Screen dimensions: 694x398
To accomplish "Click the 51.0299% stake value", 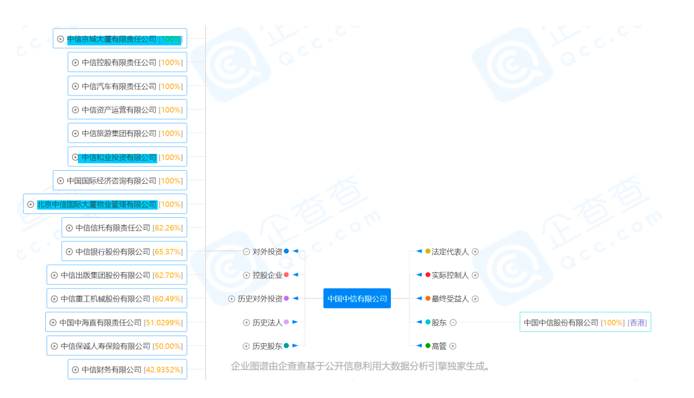I will tap(163, 322).
